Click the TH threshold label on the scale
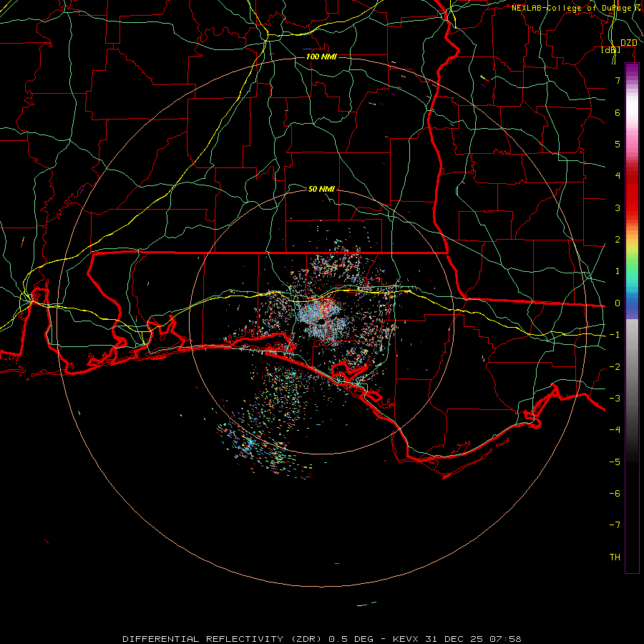644x644 pixels. pos(615,557)
